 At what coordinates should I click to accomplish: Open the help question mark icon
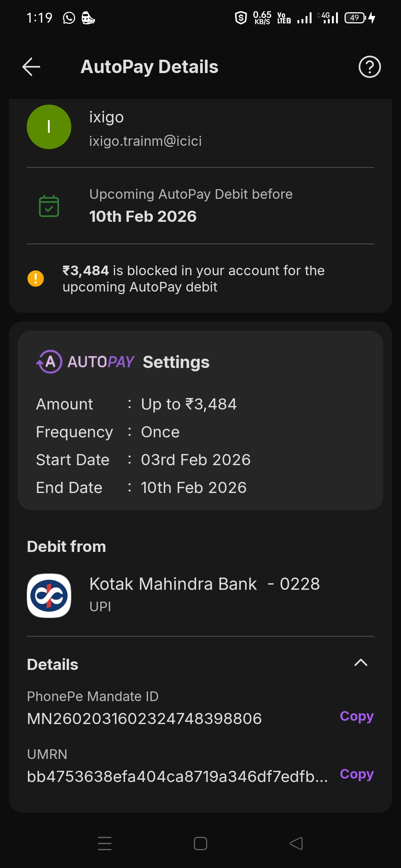[369, 67]
